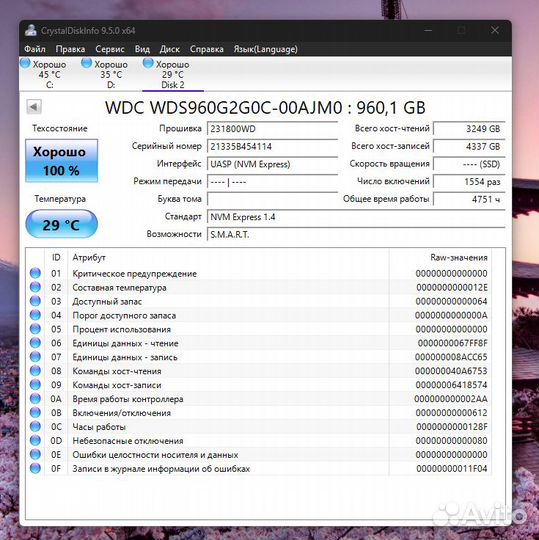539x540 pixels.
Task: Click the 29 °C temperature button
Action: [62, 224]
